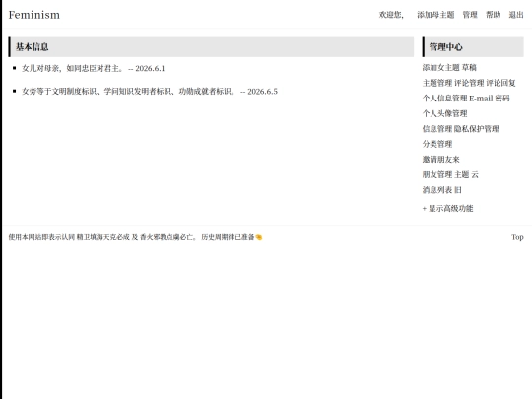Click 欢迎您 greeting in the header
The width and height of the screenshot is (532, 399).
pyautogui.click(x=391, y=15)
